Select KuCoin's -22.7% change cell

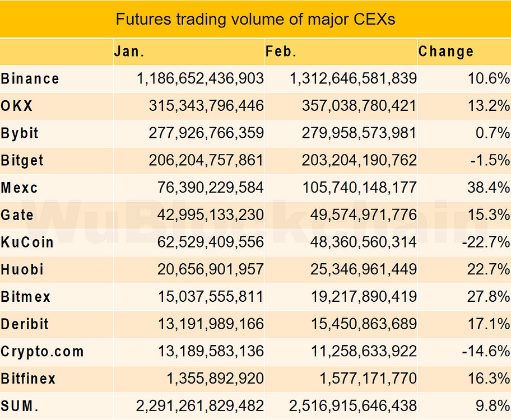click(x=464, y=242)
